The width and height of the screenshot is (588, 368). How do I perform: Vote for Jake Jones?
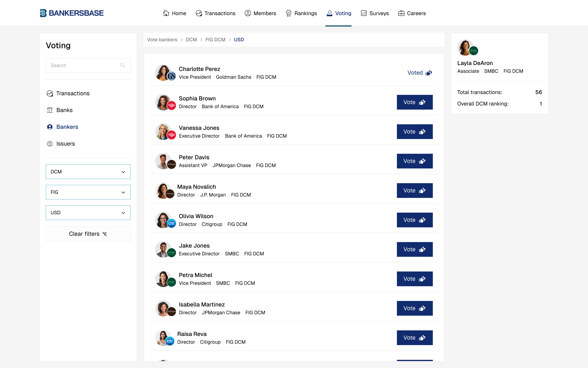[415, 249]
